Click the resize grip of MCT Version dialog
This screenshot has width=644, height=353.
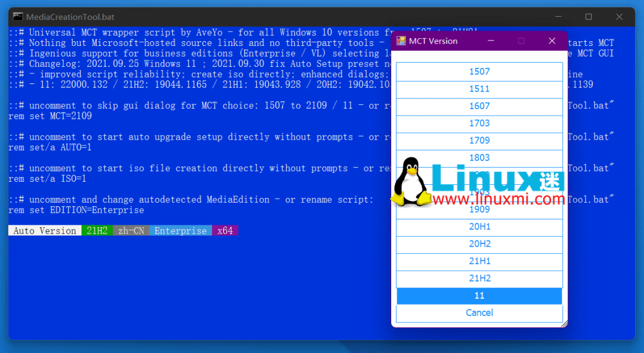(564, 324)
